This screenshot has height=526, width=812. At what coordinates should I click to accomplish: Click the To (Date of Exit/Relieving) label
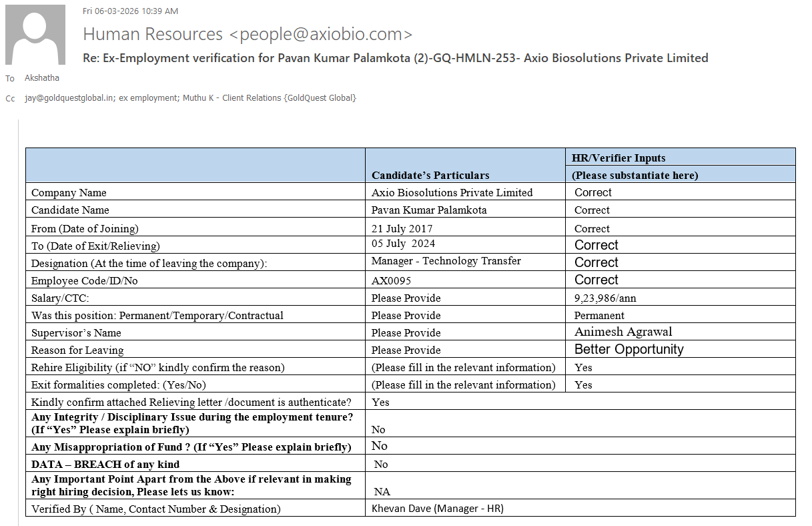pos(95,246)
